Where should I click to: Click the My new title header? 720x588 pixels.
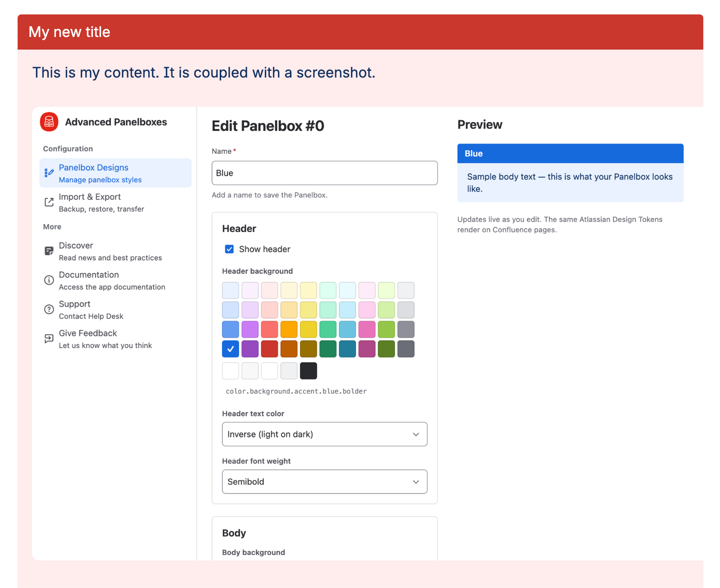tap(360, 32)
